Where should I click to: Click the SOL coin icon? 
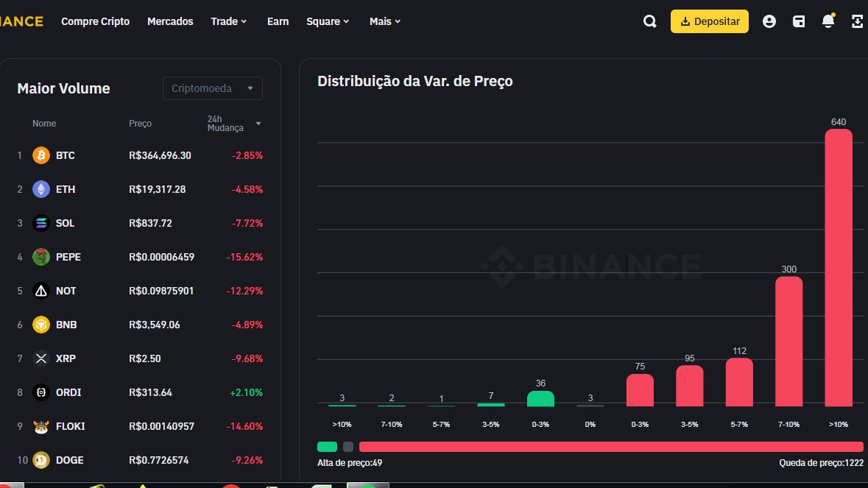(41, 223)
